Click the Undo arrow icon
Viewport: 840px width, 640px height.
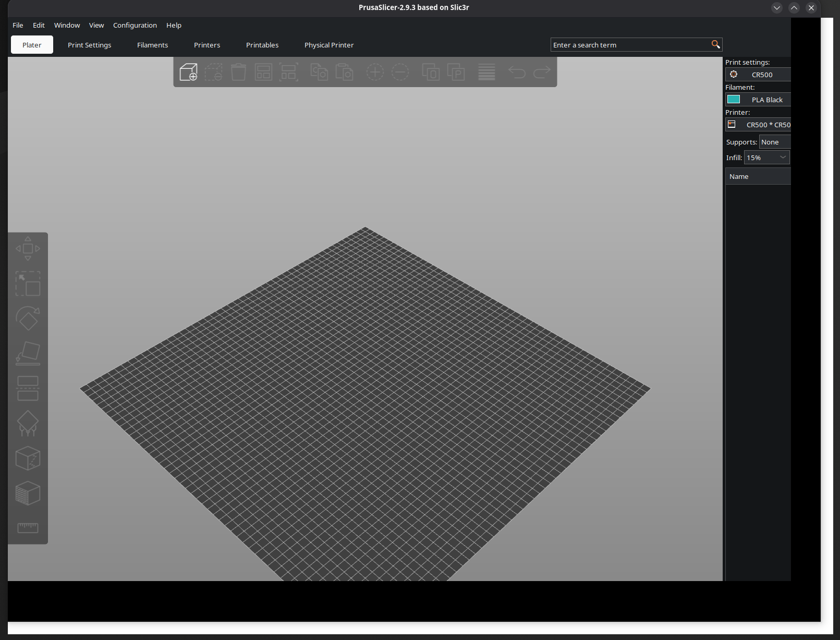pyautogui.click(x=517, y=72)
